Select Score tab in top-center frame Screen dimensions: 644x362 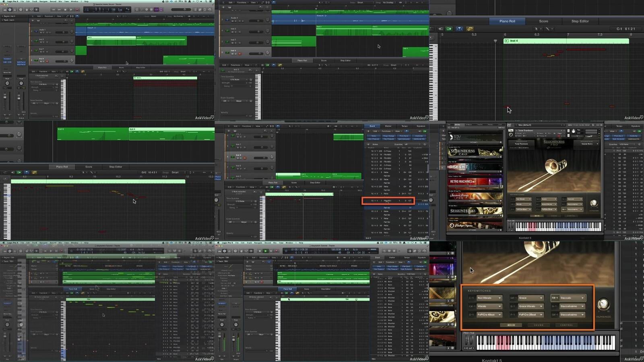(324, 60)
